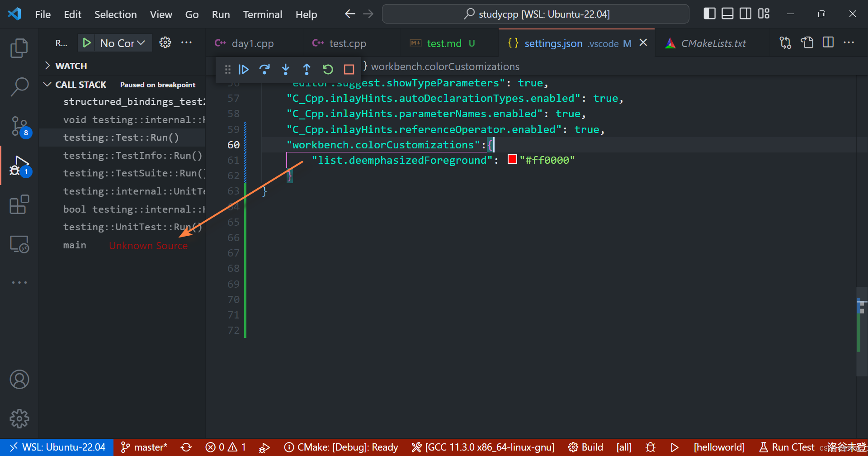
Task: Open the Extensions view
Action: pyautogui.click(x=19, y=204)
